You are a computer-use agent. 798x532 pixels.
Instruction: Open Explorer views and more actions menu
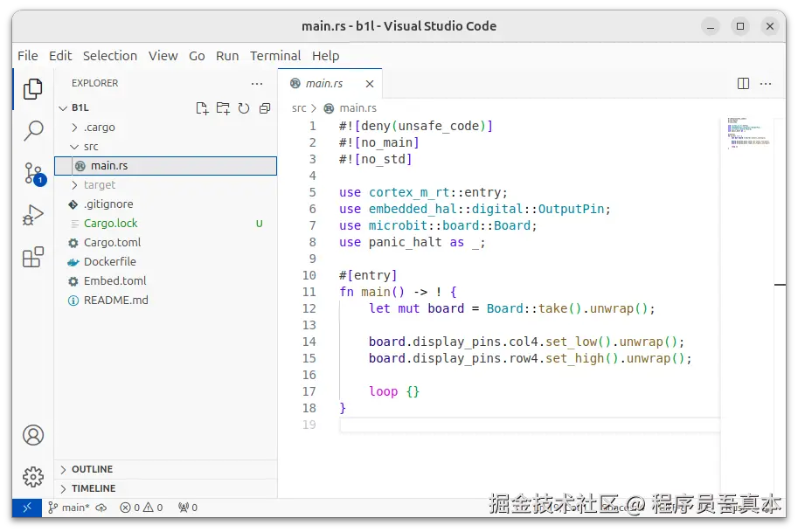(x=257, y=83)
